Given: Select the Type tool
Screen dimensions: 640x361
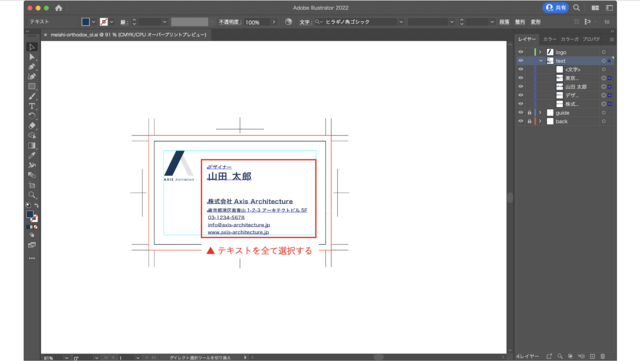Looking at the screenshot, I should (32, 106).
